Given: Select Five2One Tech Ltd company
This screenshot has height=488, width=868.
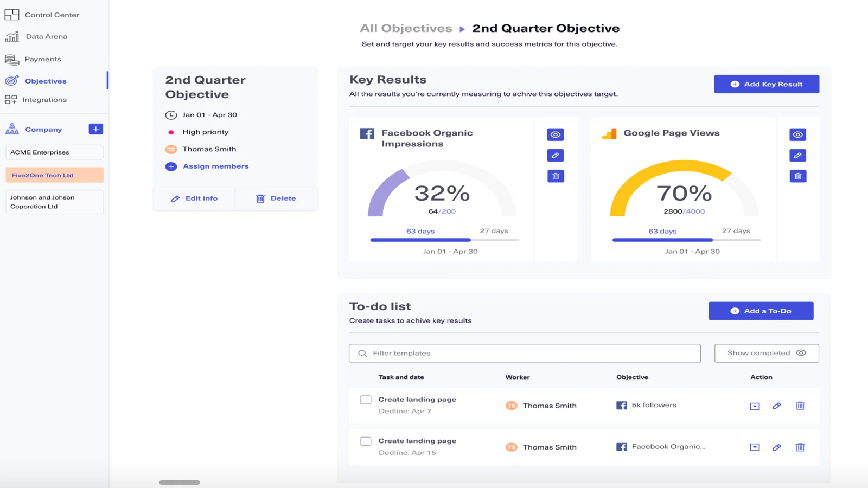Looking at the screenshot, I should (54, 175).
